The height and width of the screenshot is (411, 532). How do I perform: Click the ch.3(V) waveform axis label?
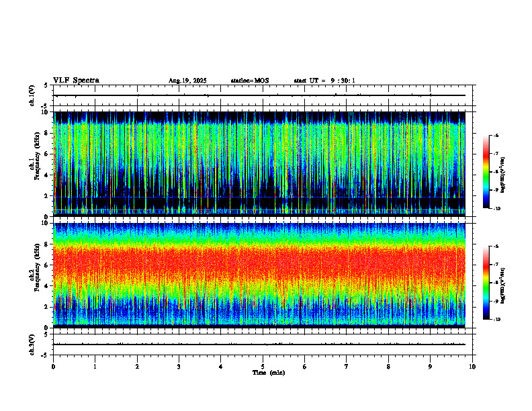pyautogui.click(x=32, y=345)
